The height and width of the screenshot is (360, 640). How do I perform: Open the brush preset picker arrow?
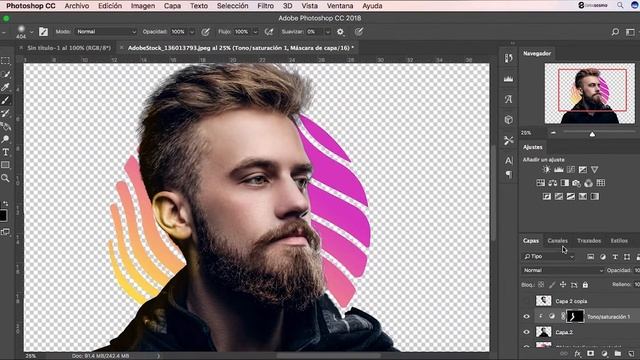pyautogui.click(x=31, y=32)
